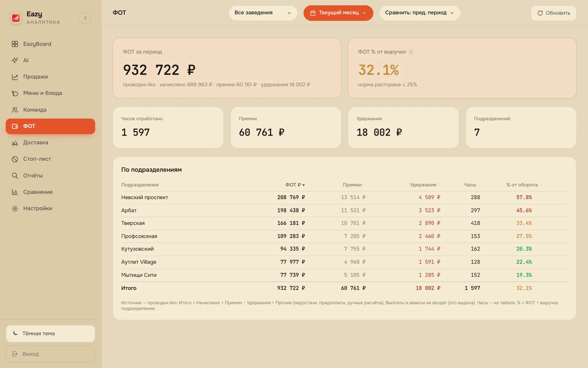This screenshot has width=588, height=368.
Task: Click the Профсоюзная row name
Action: [x=139, y=236]
